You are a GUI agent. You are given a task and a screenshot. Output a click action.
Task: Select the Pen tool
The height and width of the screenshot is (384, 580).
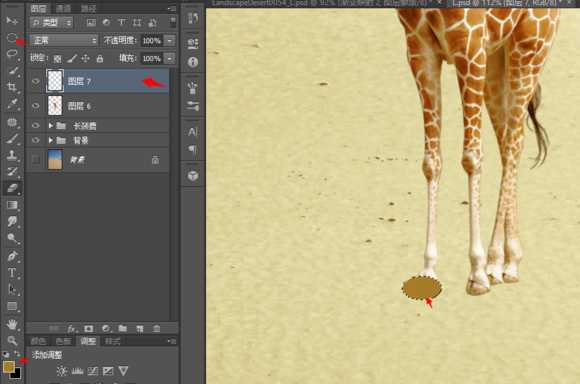point(12,256)
